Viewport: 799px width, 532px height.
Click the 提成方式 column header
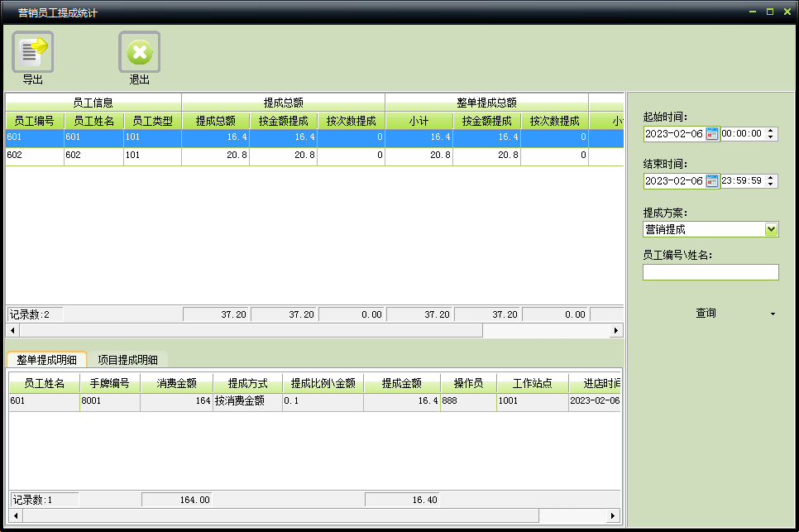tap(247, 383)
